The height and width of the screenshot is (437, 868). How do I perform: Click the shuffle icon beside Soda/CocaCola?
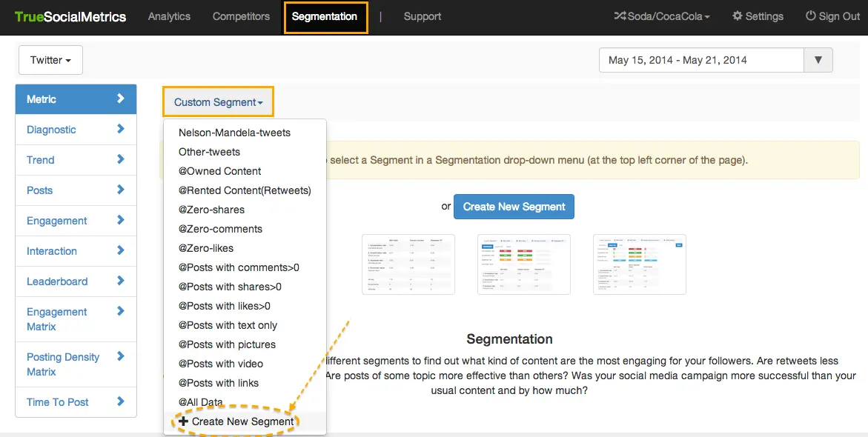620,16
